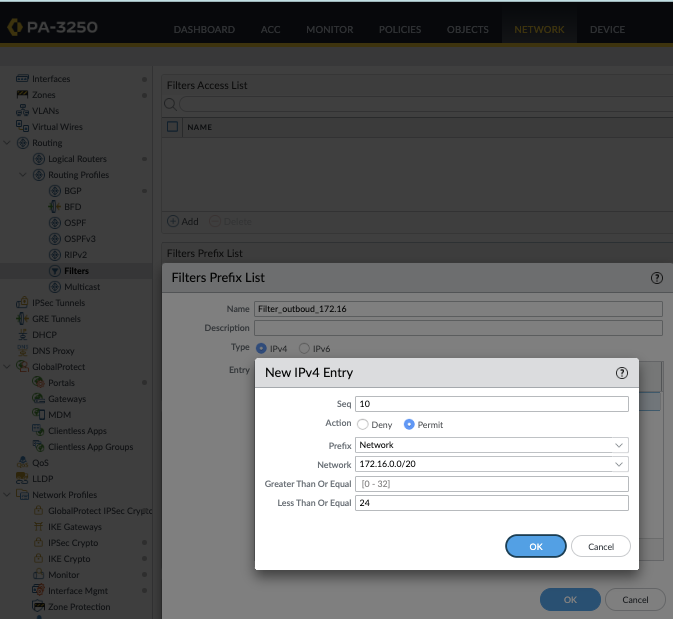The width and height of the screenshot is (673, 619).
Task: Click OK in Filters Prefix List dialog
Action: (570, 600)
